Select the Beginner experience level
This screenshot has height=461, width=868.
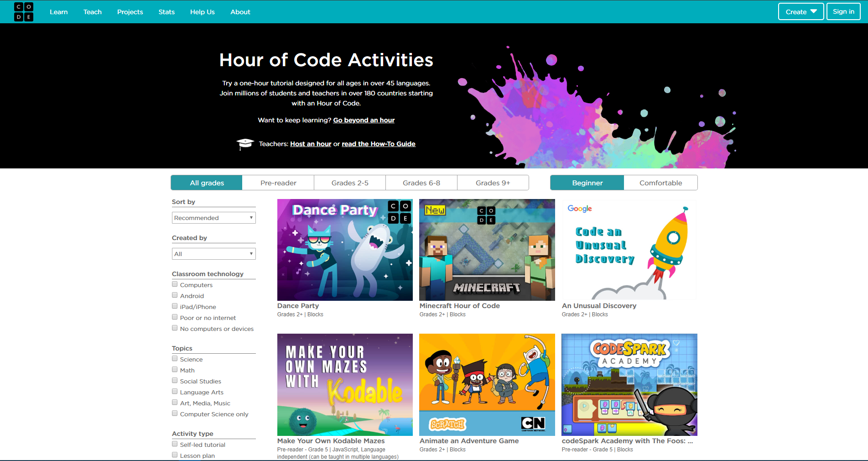[587, 183]
